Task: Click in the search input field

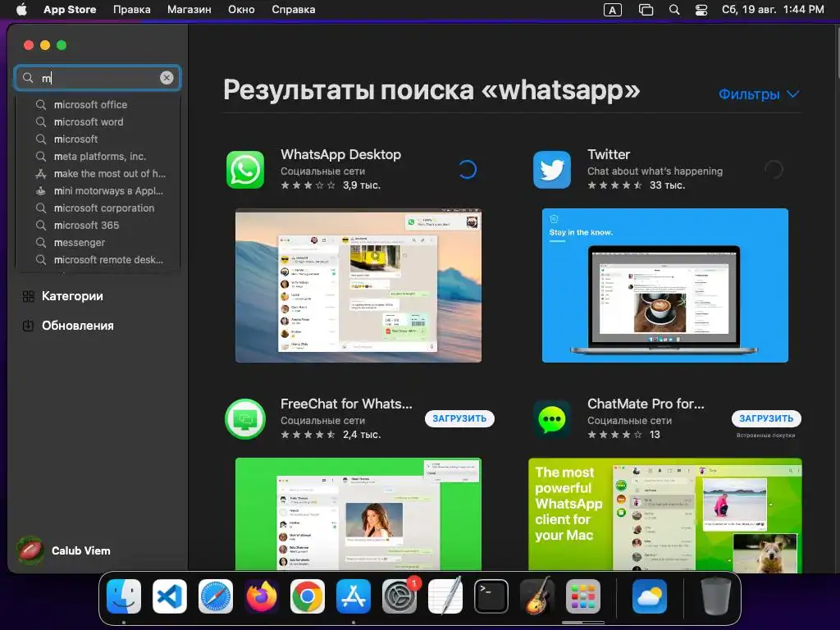Action: pos(99,78)
